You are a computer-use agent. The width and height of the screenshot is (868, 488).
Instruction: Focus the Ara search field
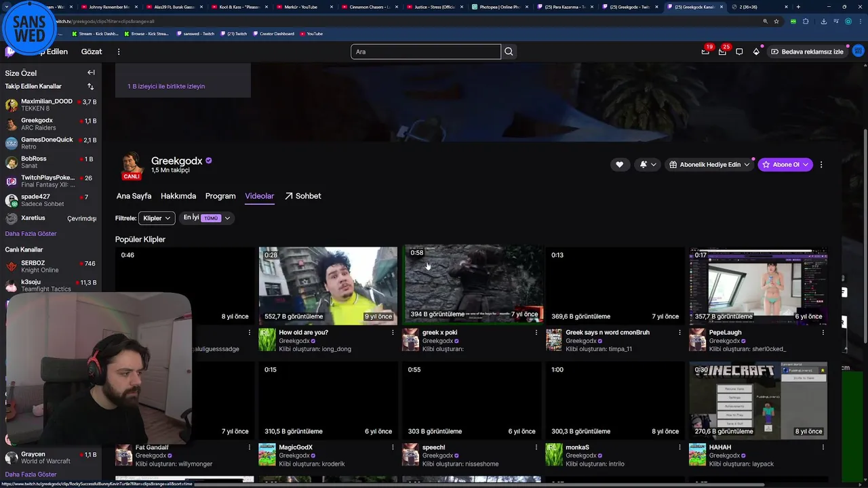(426, 52)
